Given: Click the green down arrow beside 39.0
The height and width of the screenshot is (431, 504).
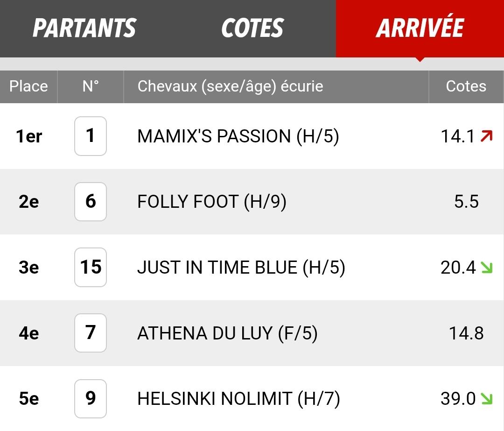Looking at the screenshot, I should tap(486, 399).
